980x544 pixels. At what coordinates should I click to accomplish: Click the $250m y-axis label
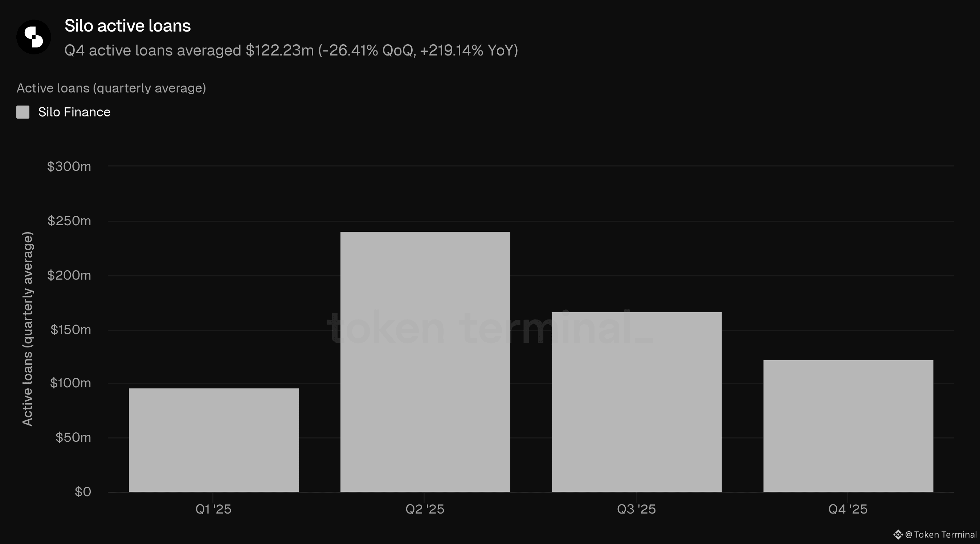coord(69,221)
